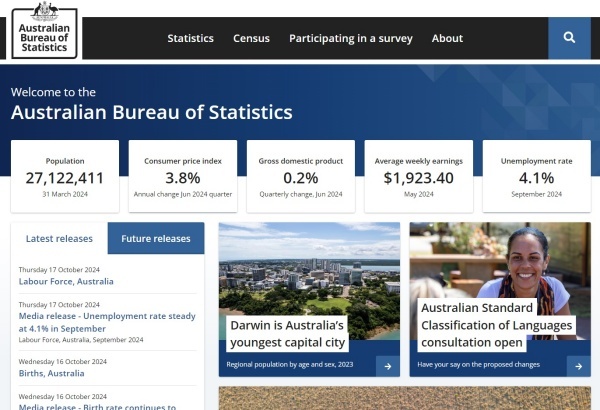Click the Australian Bureau of Statistics logo

(44, 30)
